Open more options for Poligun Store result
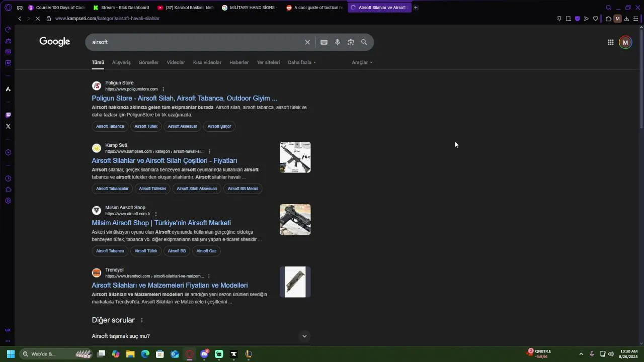The width and height of the screenshot is (644, 362). click(163, 89)
